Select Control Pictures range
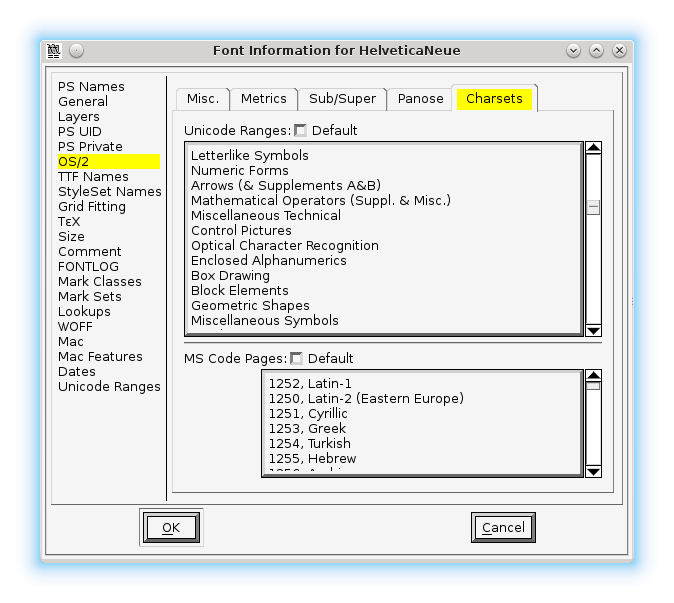This screenshot has height=603, width=674. [241, 231]
